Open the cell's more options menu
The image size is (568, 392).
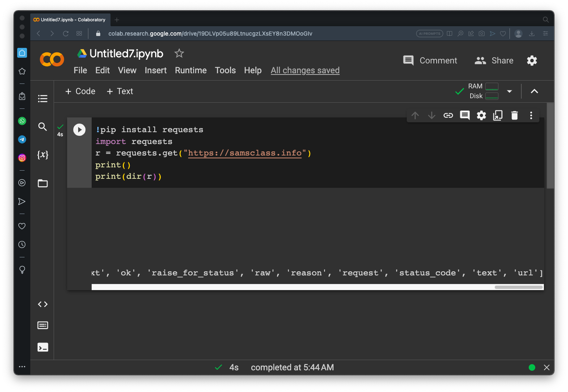coord(531,115)
